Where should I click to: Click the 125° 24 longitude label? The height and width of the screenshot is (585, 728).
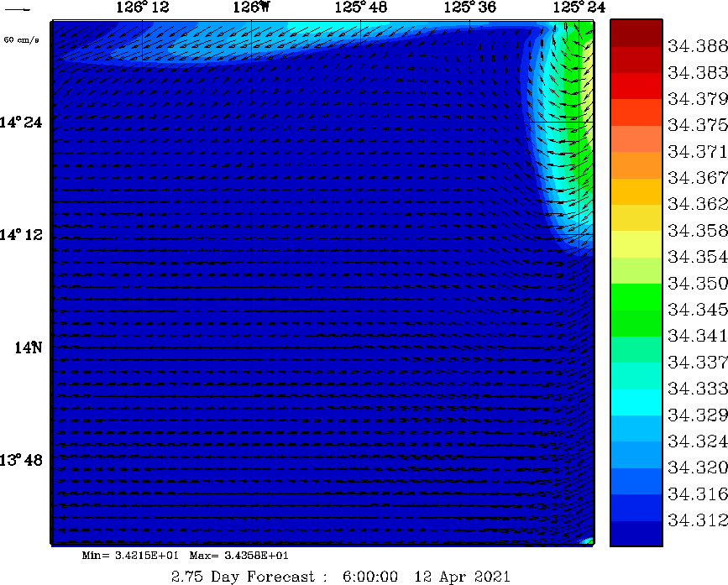click(579, 7)
